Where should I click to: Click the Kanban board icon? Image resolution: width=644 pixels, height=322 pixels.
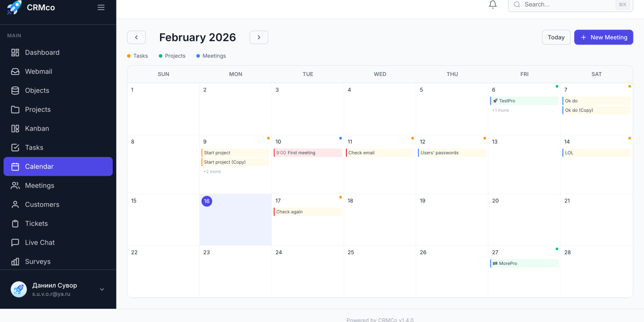15,128
